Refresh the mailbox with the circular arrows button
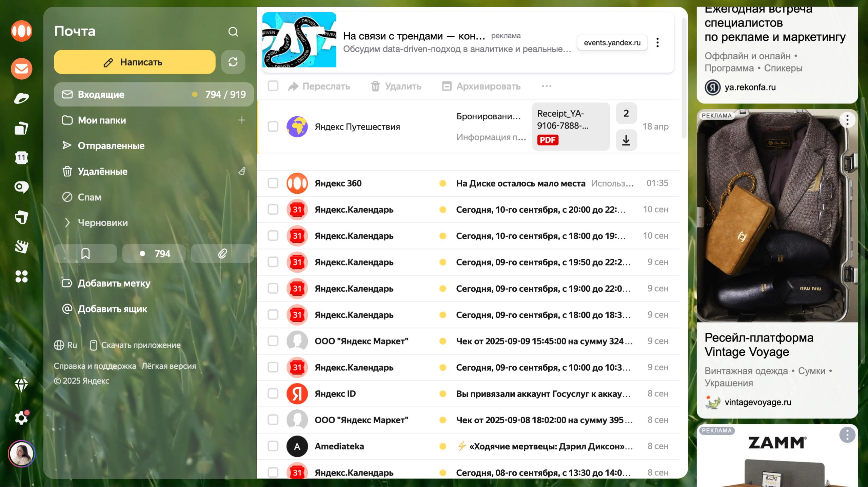This screenshot has width=868, height=487. click(x=233, y=62)
